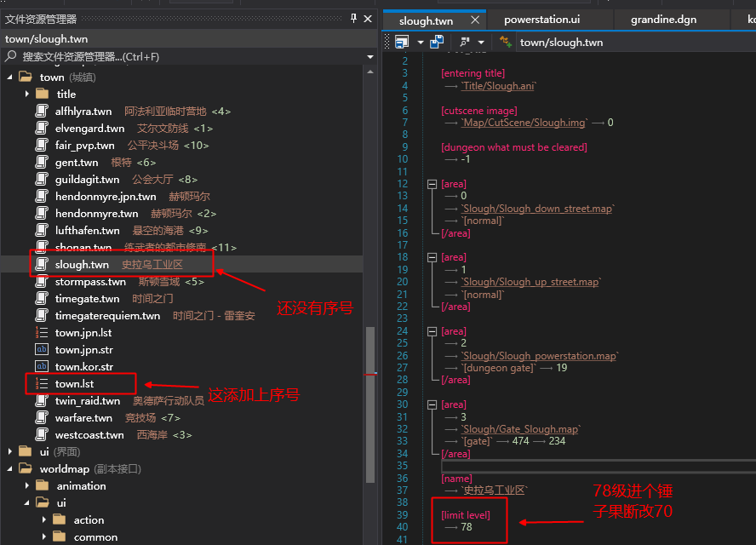The height and width of the screenshot is (545, 756).
Task: Click the file icon of timegate.twn
Action: click(x=42, y=298)
